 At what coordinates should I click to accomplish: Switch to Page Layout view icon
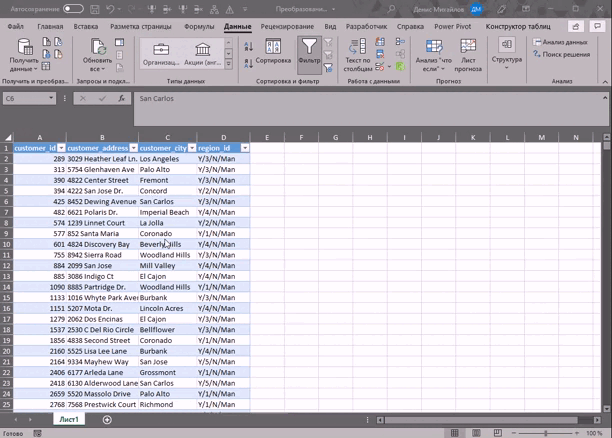coord(476,433)
